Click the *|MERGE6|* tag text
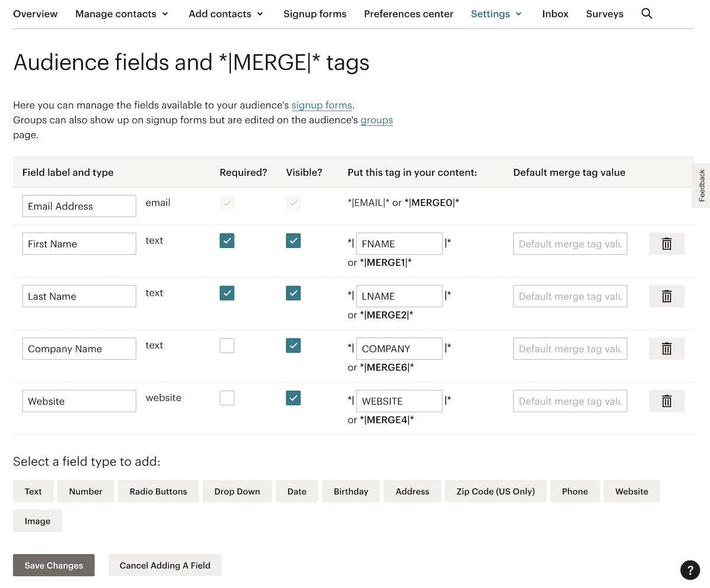Screen dimensions: 710x588 387,367
